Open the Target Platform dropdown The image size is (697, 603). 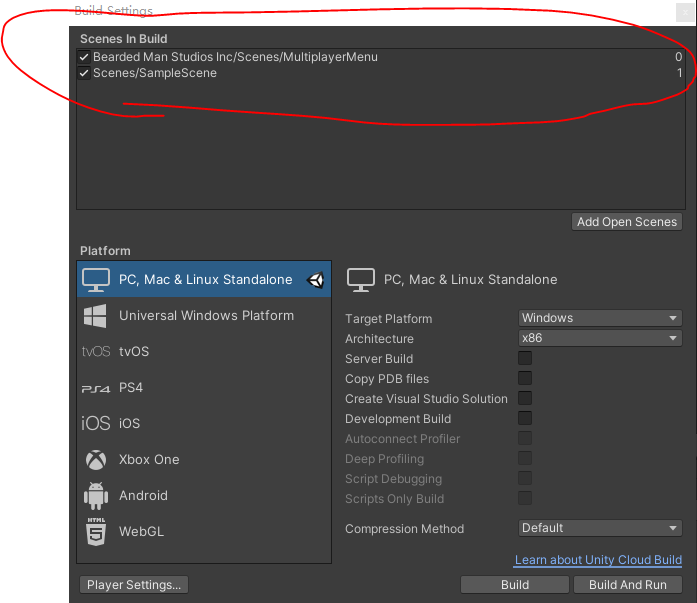pos(600,318)
